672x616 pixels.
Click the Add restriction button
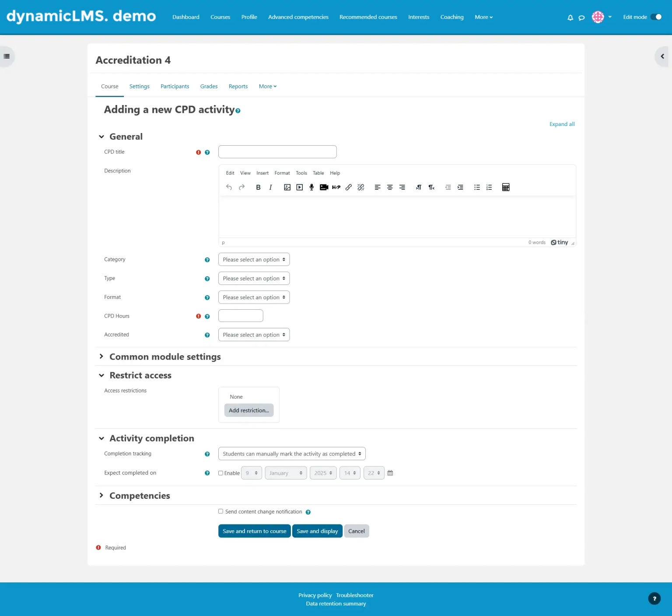click(249, 410)
